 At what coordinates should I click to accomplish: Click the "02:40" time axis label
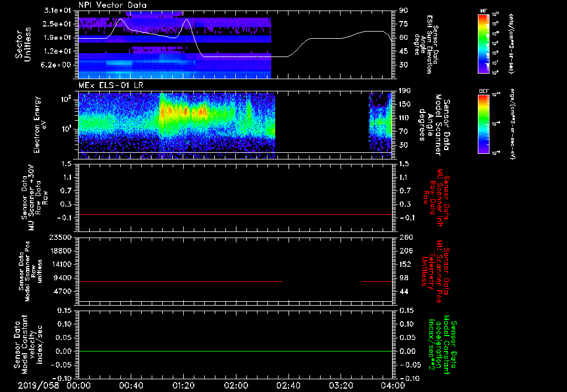(288, 386)
